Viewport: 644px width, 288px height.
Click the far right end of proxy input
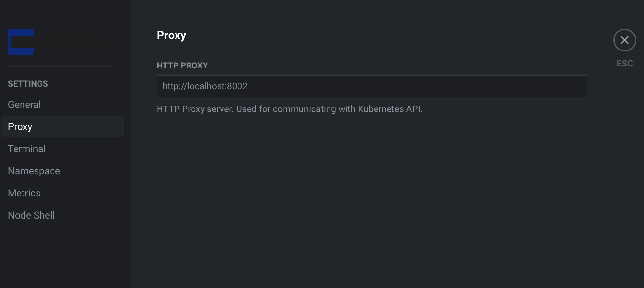click(x=581, y=86)
